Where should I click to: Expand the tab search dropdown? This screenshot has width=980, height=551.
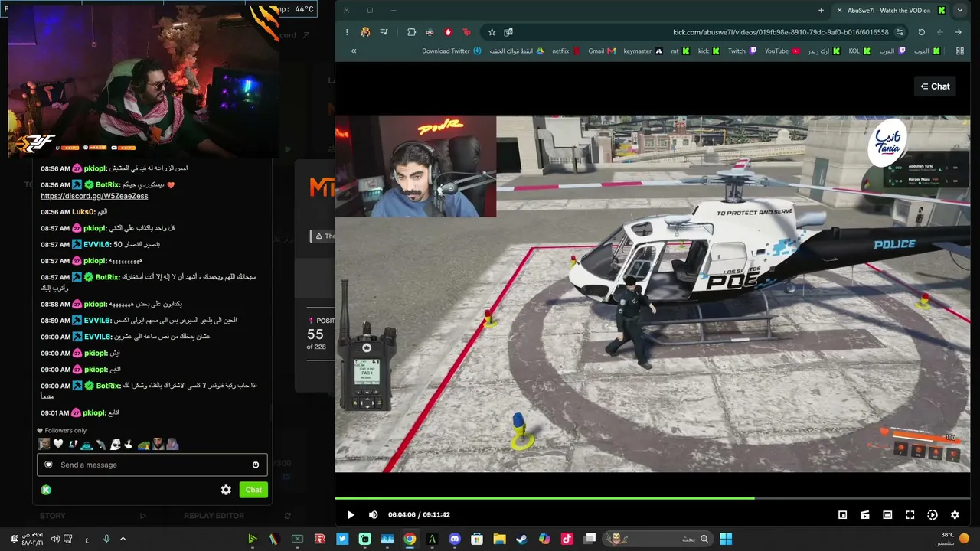click(959, 11)
